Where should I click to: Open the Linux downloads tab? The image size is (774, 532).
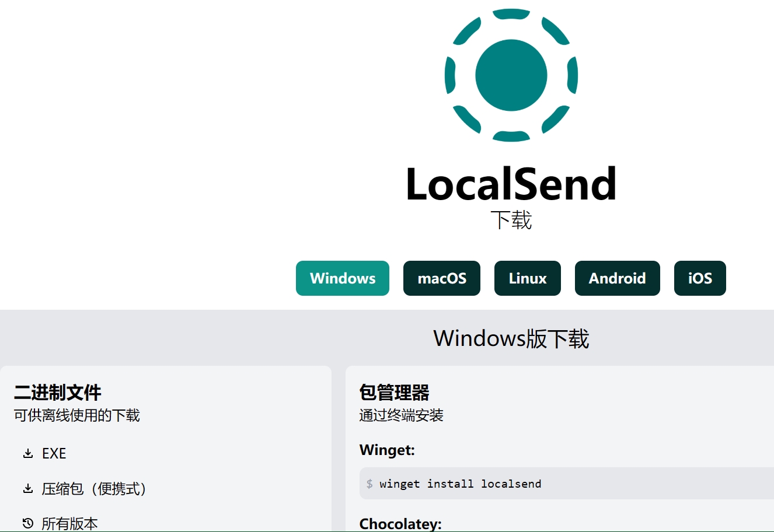point(527,278)
